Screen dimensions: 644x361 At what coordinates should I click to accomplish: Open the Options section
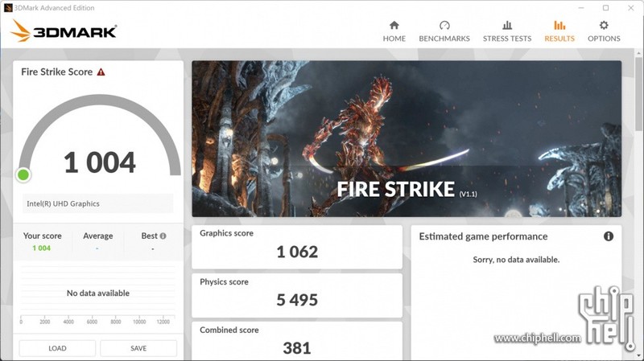[604, 31]
